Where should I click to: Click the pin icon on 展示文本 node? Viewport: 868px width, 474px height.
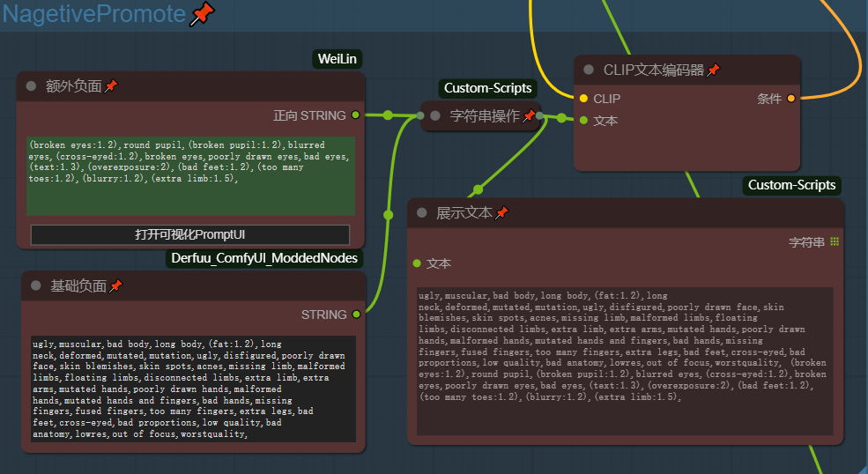click(502, 212)
